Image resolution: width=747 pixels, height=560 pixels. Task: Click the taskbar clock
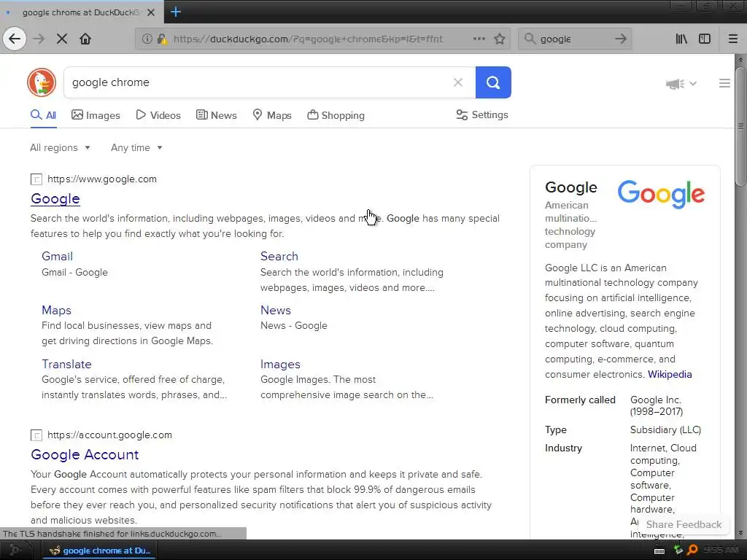coord(721,551)
